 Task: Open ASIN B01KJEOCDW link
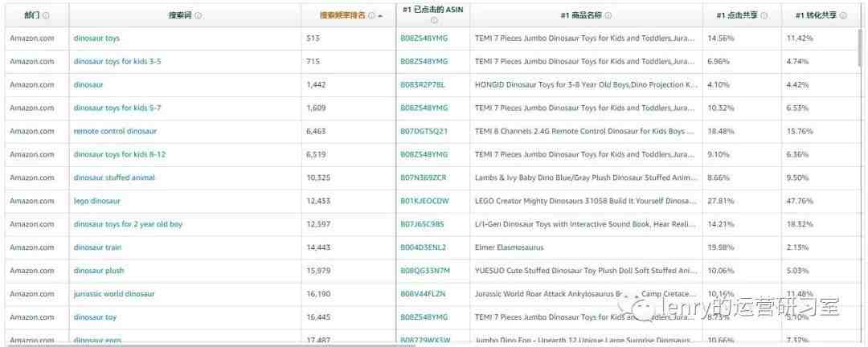424,201
